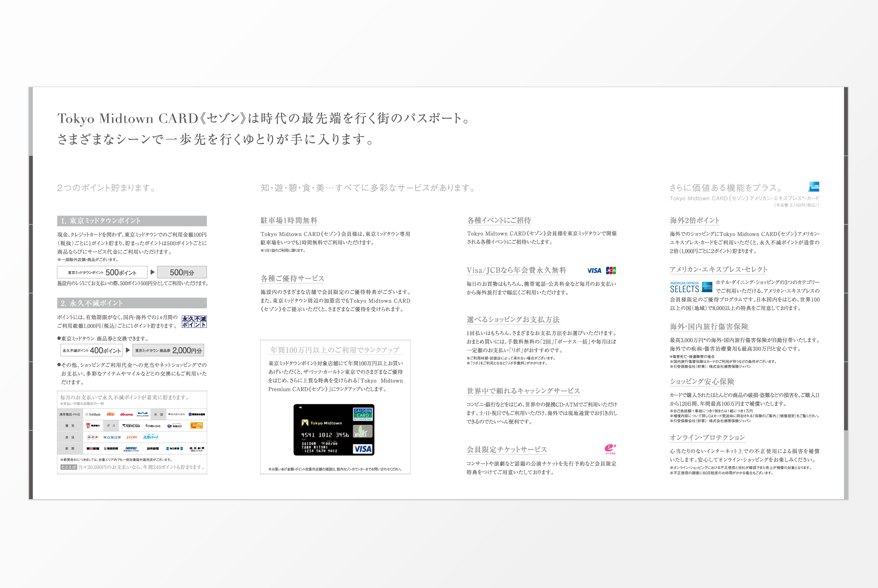
Task: Click the 永久不滅ポイント blue badge
Action: [194, 322]
